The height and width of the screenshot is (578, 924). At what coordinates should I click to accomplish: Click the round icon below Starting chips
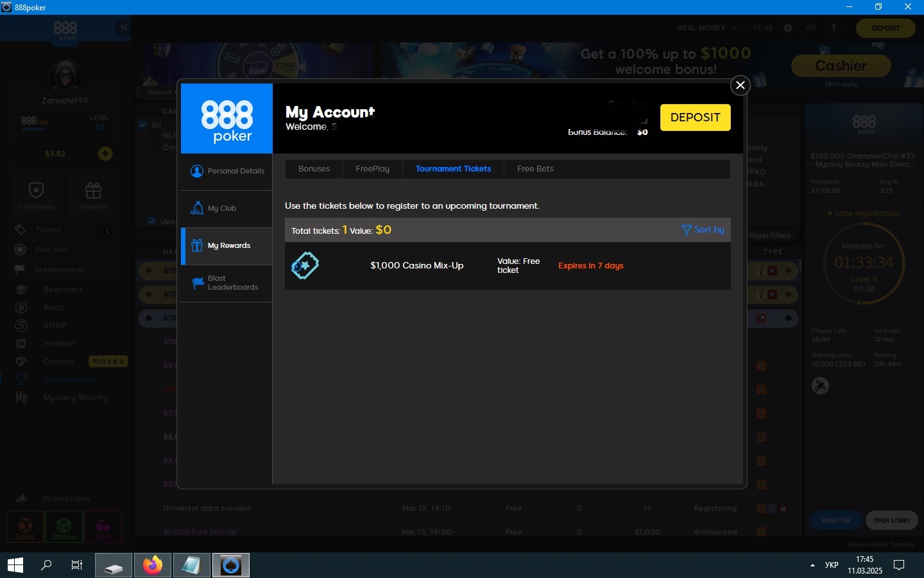click(x=820, y=385)
